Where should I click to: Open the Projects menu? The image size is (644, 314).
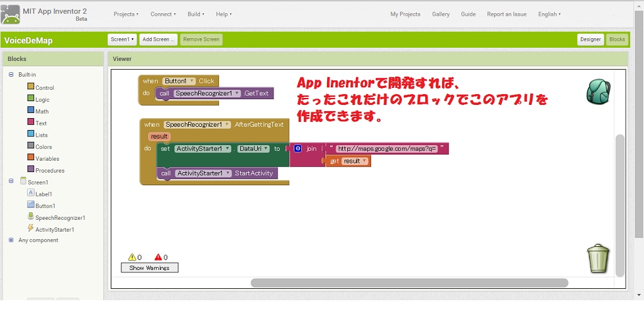[x=126, y=14]
